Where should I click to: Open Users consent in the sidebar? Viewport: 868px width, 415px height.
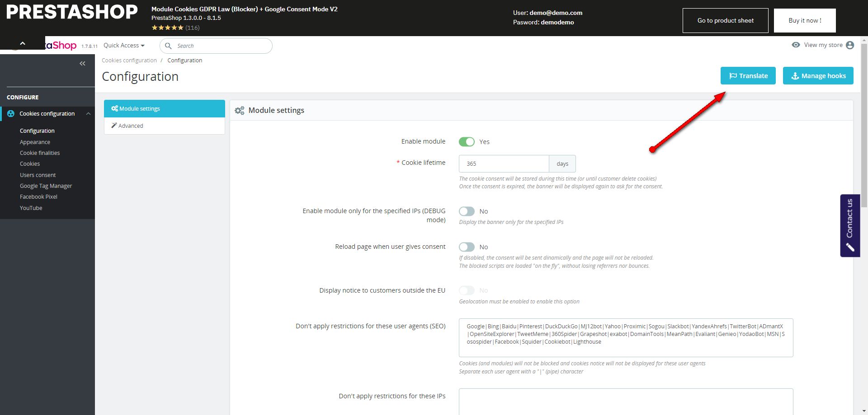pos(38,175)
